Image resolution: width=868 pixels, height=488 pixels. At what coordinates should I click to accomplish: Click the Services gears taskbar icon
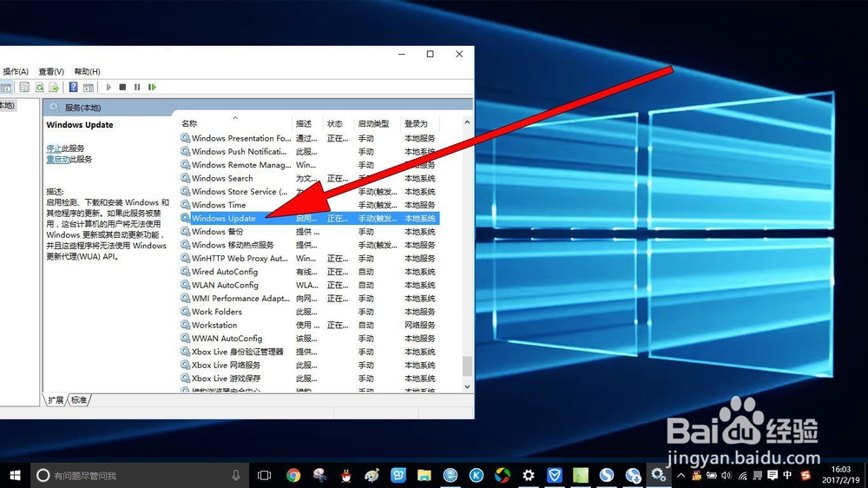click(658, 475)
